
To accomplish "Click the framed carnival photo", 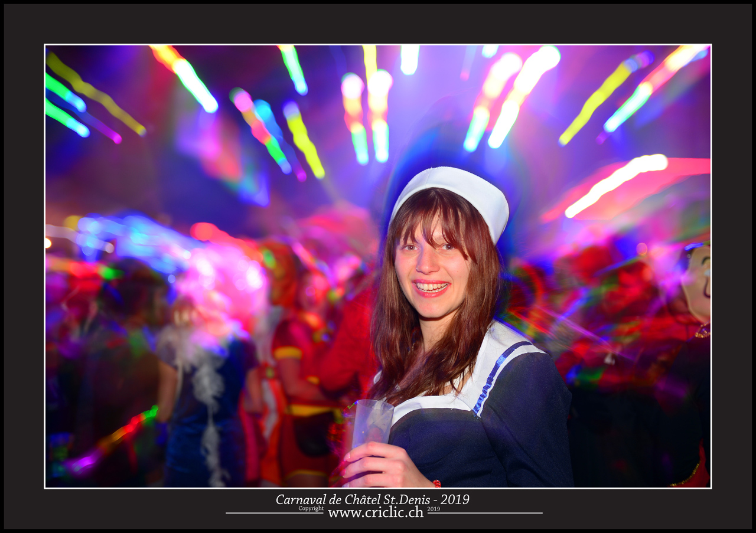I will (378, 266).
